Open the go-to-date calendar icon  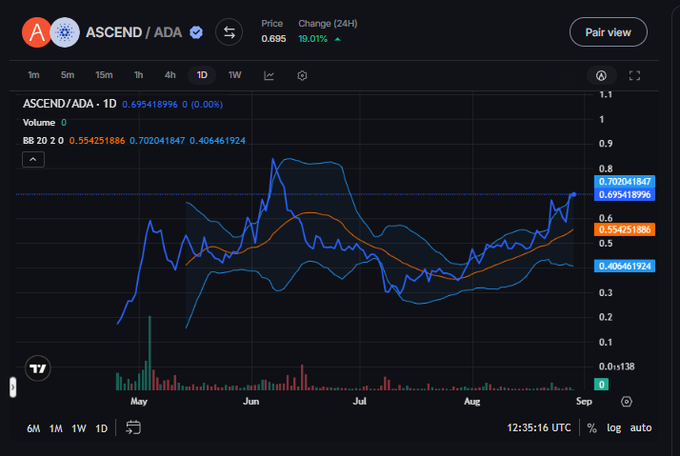click(x=133, y=428)
